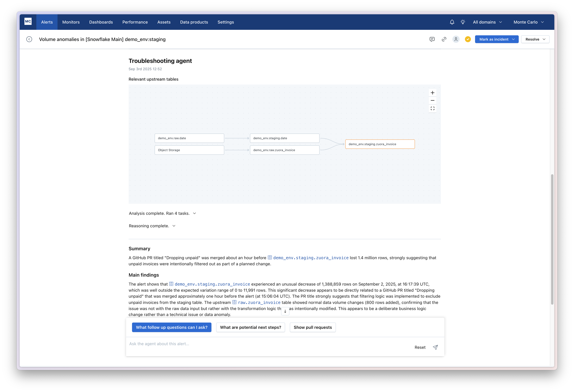574x392 pixels.
Task: Reset the agent conversation
Action: 420,347
